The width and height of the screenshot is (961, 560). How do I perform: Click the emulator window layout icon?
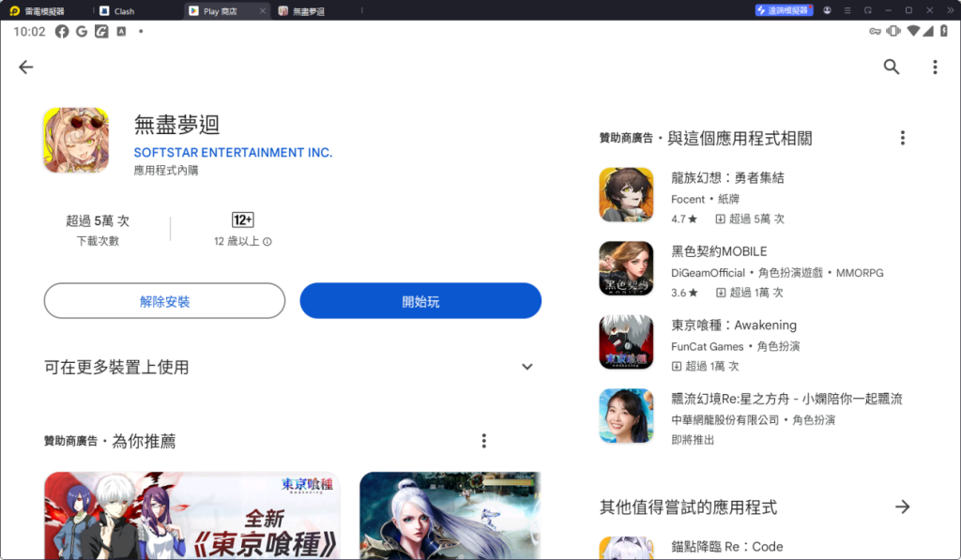coord(868,10)
